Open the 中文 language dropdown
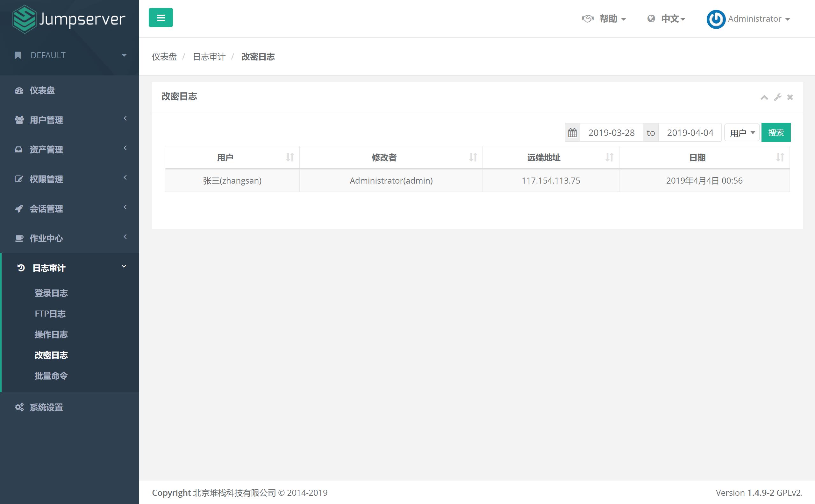 673,19
